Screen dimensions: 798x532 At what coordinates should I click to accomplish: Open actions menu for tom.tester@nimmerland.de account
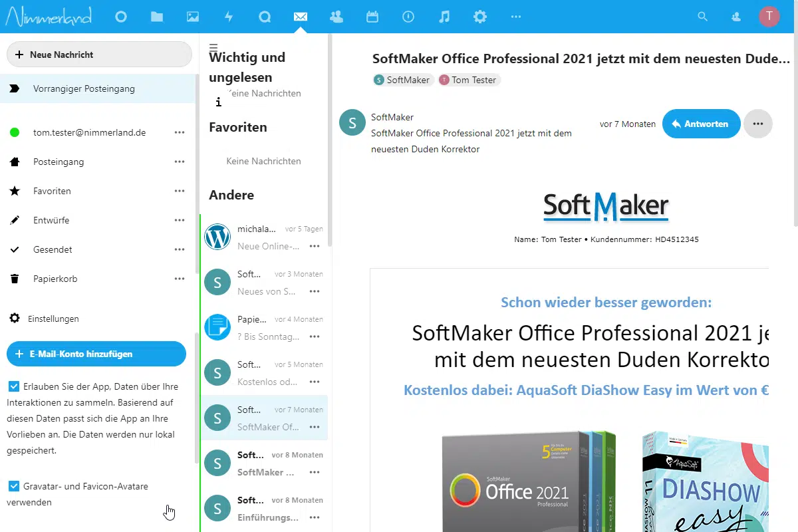pyautogui.click(x=180, y=132)
